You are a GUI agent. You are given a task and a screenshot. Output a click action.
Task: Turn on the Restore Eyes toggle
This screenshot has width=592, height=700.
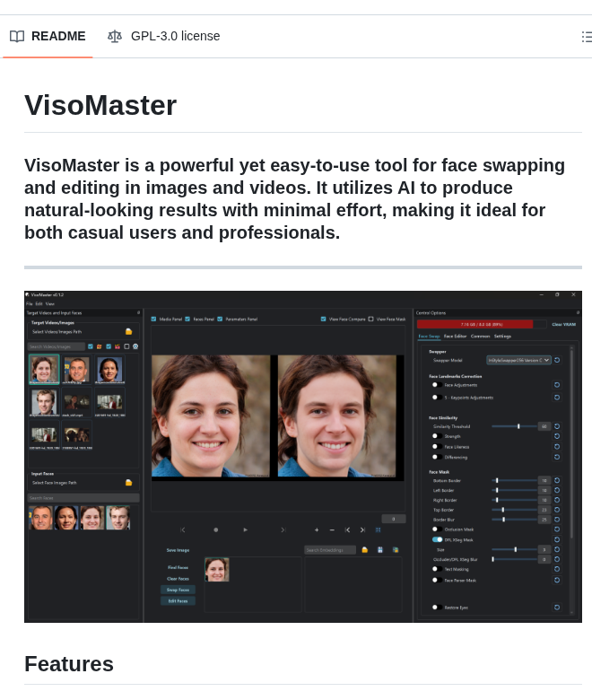point(437,608)
